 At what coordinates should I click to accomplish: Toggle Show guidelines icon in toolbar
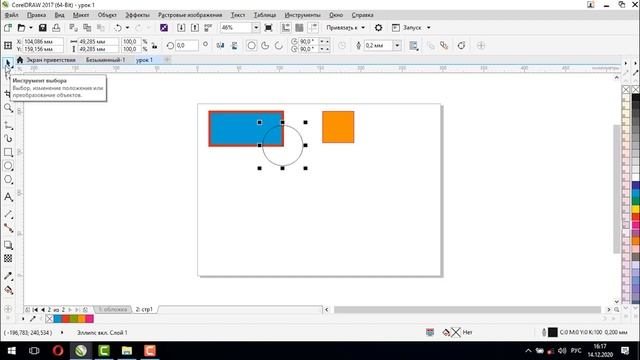coord(313,28)
